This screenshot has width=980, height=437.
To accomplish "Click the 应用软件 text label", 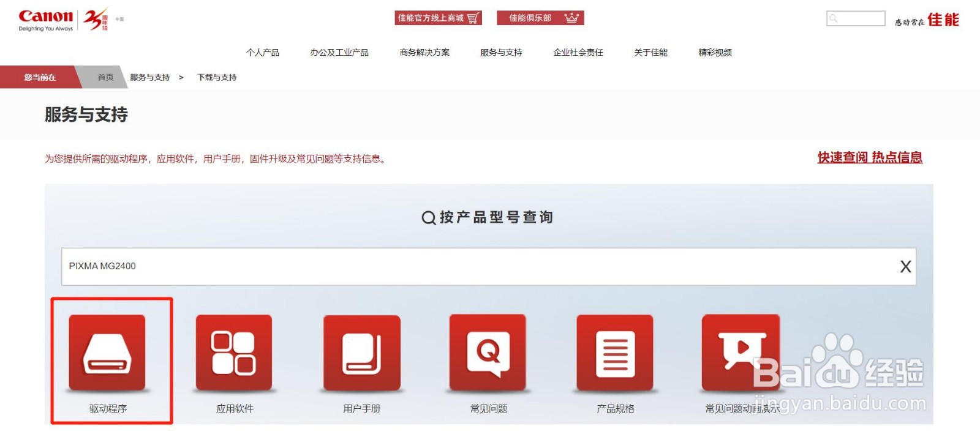I will click(235, 409).
